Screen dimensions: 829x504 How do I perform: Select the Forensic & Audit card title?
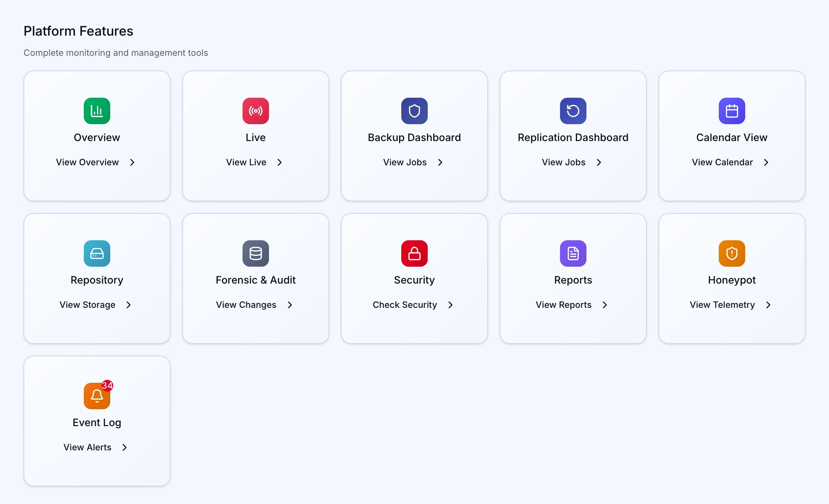256,280
